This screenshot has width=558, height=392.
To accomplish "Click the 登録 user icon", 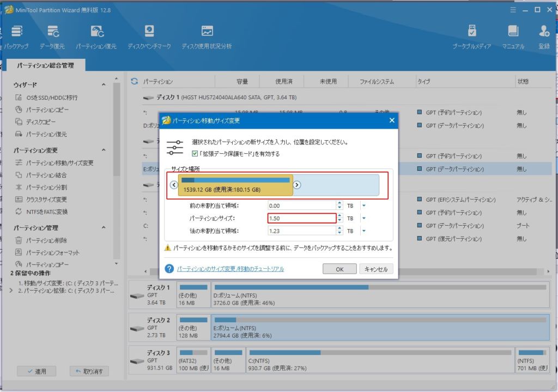I will click(x=544, y=32).
